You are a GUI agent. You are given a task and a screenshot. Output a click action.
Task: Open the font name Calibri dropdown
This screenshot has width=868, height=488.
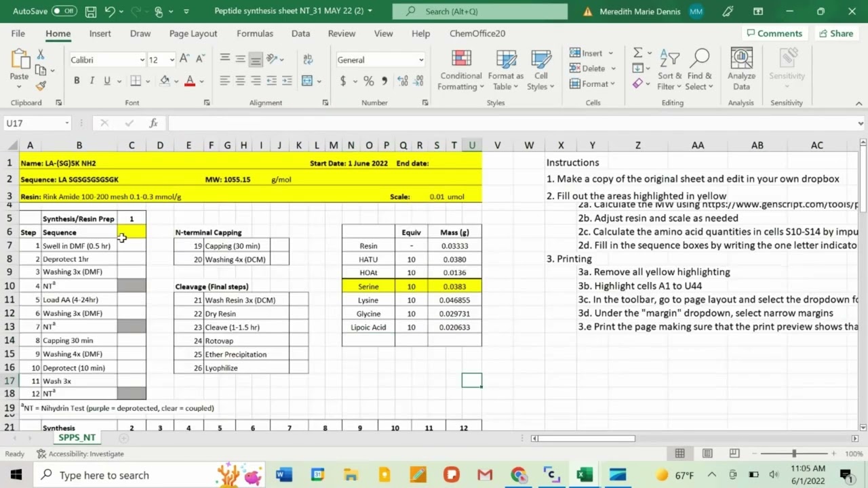[142, 60]
